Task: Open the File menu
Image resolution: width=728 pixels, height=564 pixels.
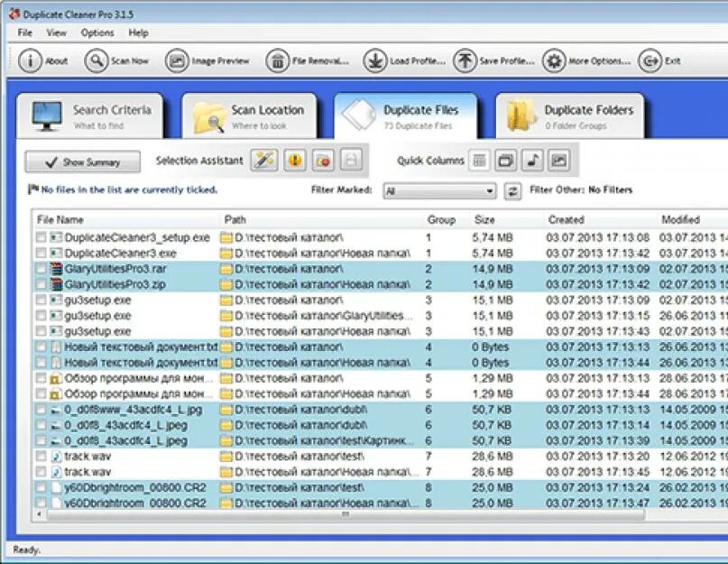Action: [24, 33]
